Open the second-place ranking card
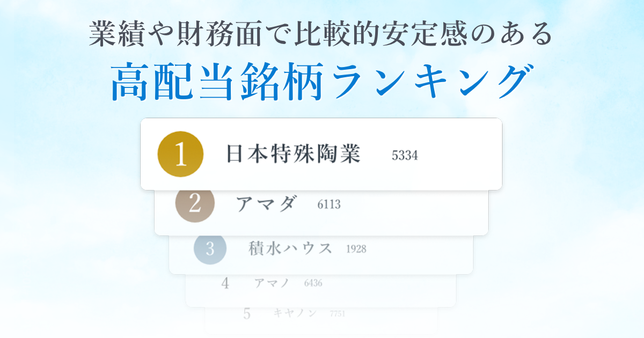Viewport: 644px width, 338px height. [x=321, y=212]
